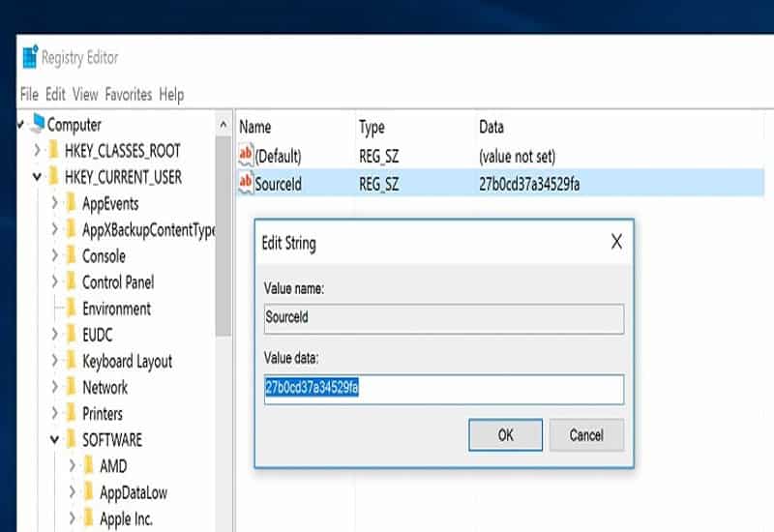This screenshot has width=774, height=532.
Task: Click the AppXBackupContentType folder icon
Action: pos(71,229)
